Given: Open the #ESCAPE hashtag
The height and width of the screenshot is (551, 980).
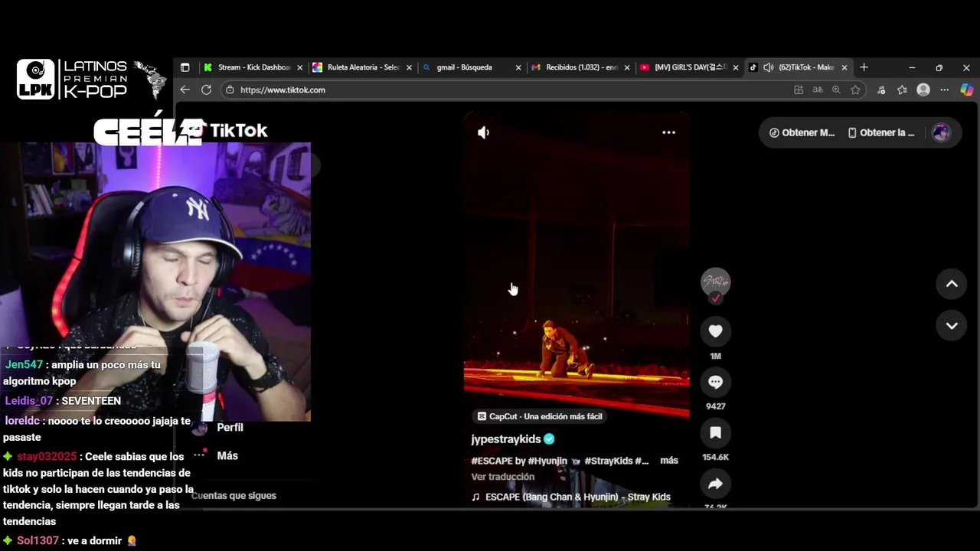Looking at the screenshot, I should click(492, 461).
